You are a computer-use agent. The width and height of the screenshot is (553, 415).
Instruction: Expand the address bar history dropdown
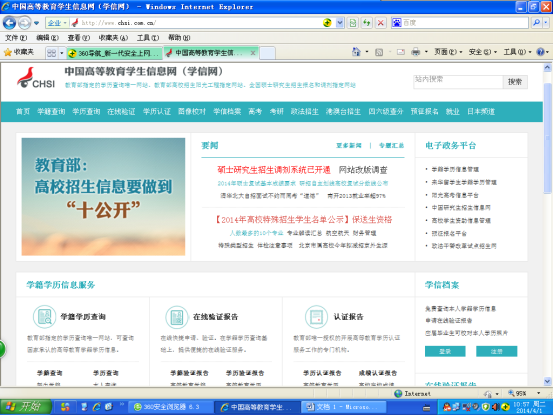click(340, 23)
